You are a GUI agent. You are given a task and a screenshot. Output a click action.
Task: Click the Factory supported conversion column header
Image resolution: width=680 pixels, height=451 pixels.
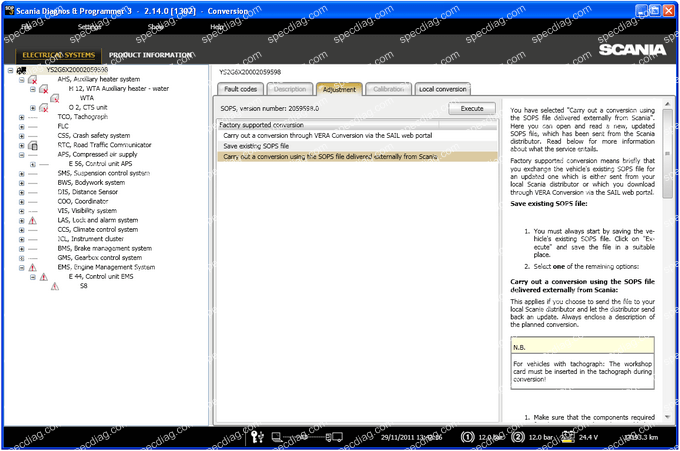(x=328, y=125)
